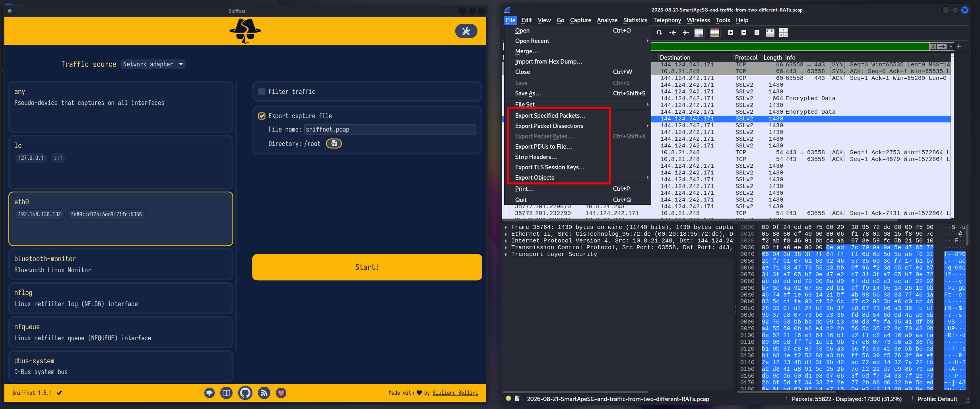Viewport: 980px width, 409px height.
Task: Apply Wireshark display filter arrow icon
Action: point(942,47)
